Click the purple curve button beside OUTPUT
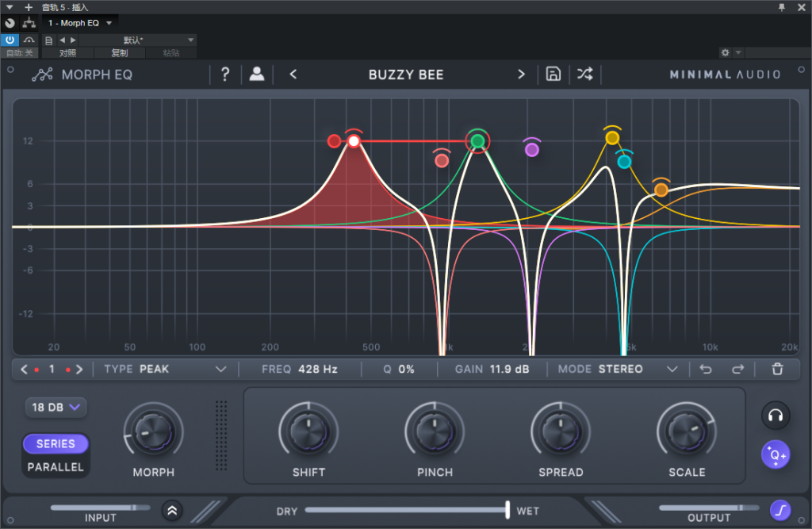Image resolution: width=812 pixels, height=529 pixels. click(x=780, y=510)
